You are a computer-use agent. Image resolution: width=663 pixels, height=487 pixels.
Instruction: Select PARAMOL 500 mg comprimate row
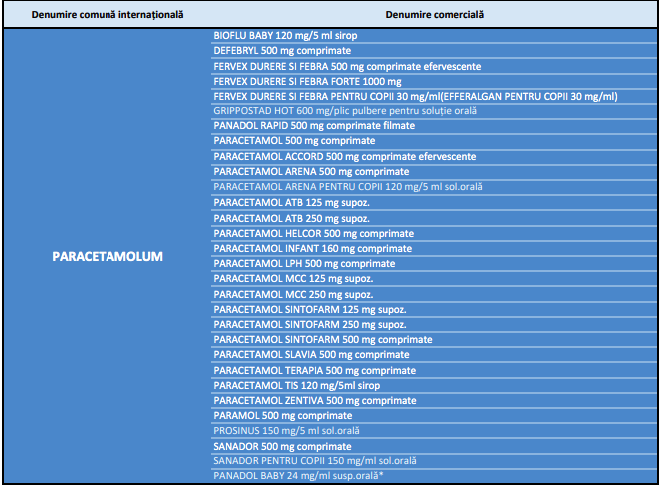point(434,416)
